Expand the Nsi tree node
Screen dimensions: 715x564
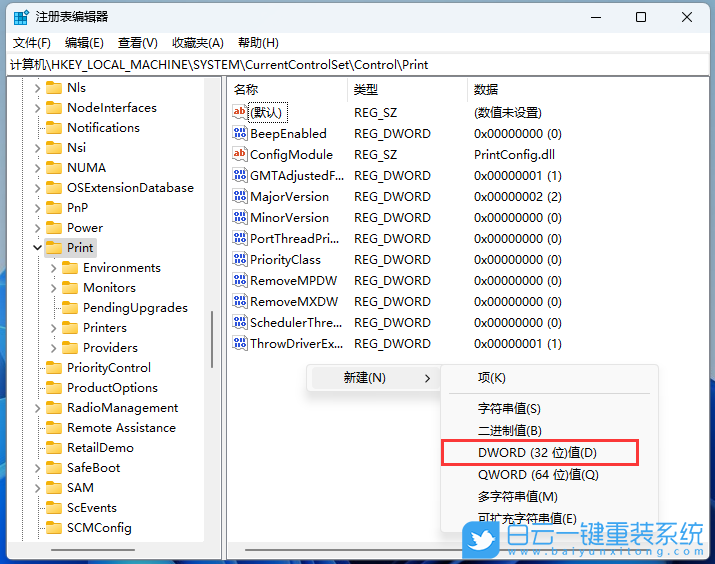37,148
